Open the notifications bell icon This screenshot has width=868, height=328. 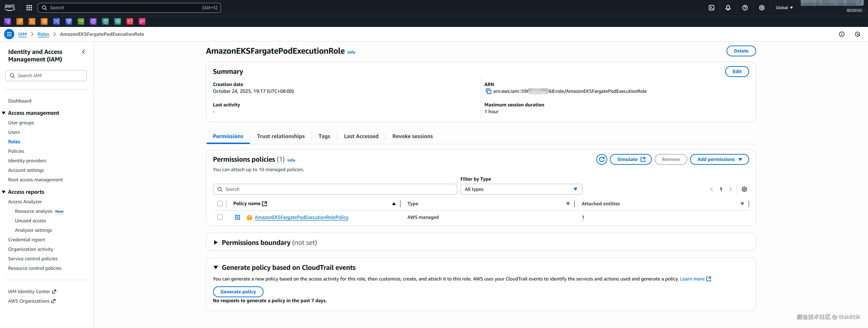tap(728, 8)
